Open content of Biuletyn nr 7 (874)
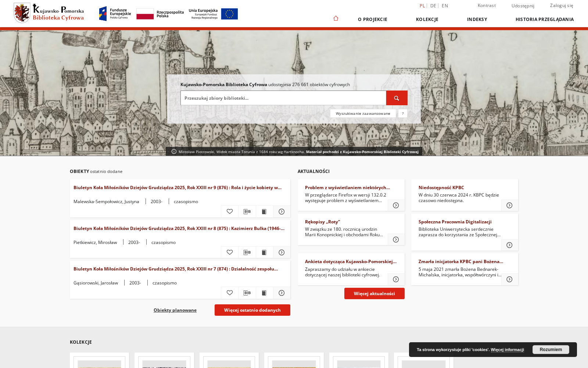588x368 pixels. click(x=264, y=293)
